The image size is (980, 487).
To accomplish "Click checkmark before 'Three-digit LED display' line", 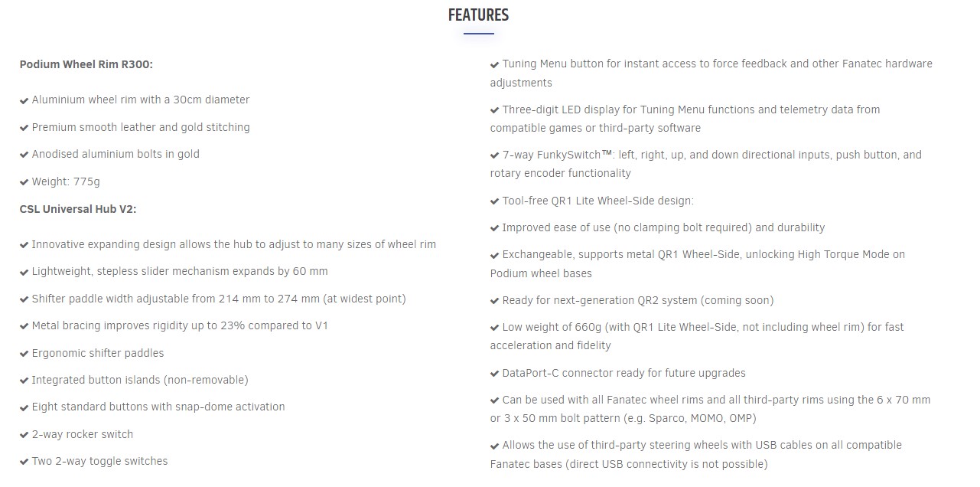I will tap(495, 110).
